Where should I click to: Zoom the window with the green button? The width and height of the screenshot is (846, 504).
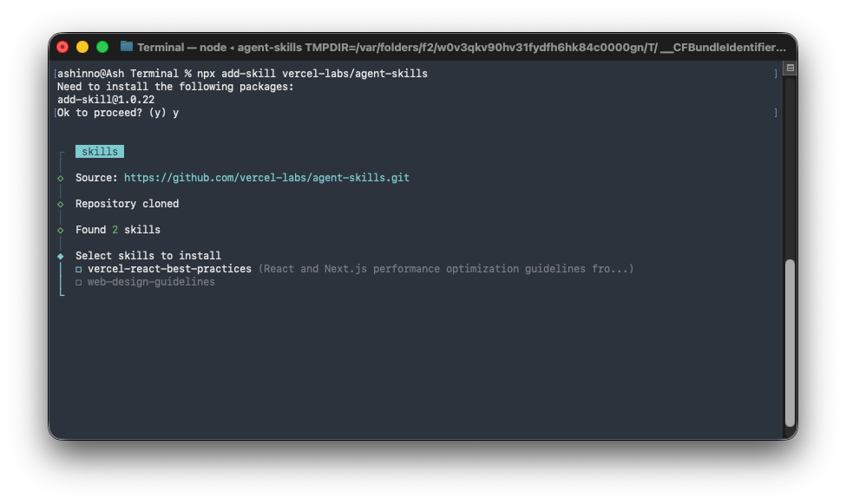102,47
